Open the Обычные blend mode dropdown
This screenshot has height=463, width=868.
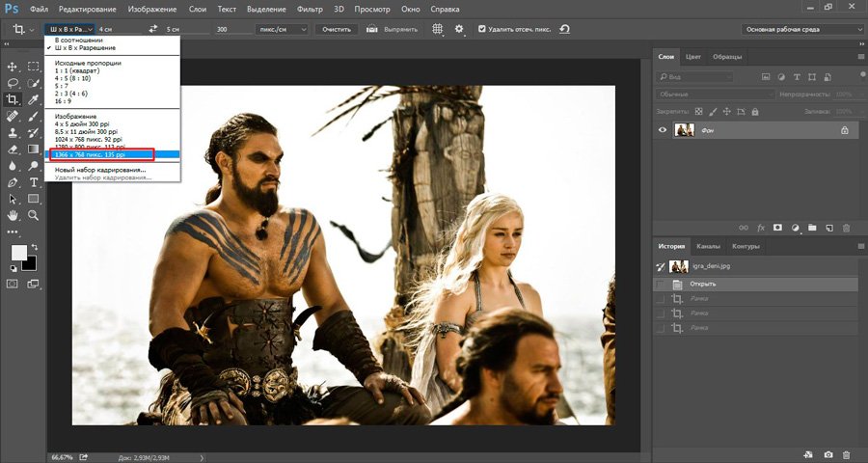coord(712,95)
